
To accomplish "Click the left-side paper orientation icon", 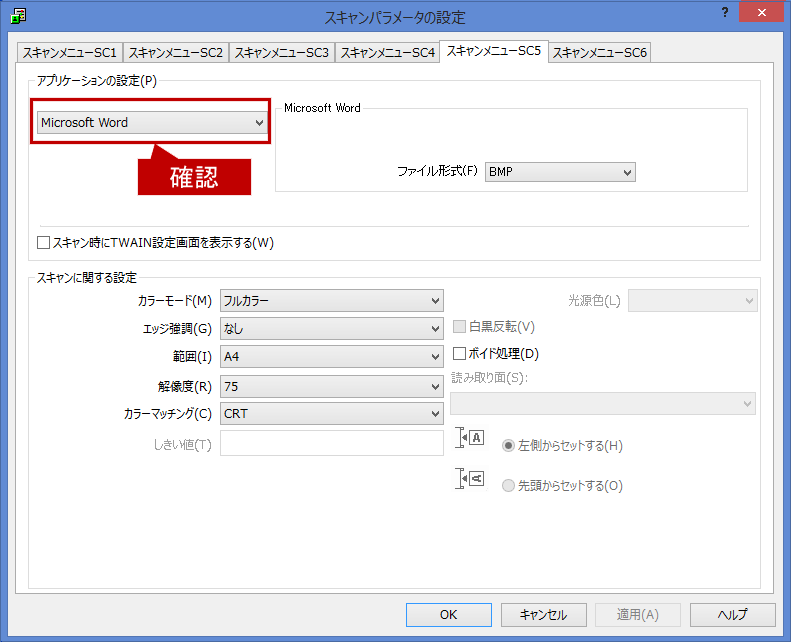I will (470, 438).
